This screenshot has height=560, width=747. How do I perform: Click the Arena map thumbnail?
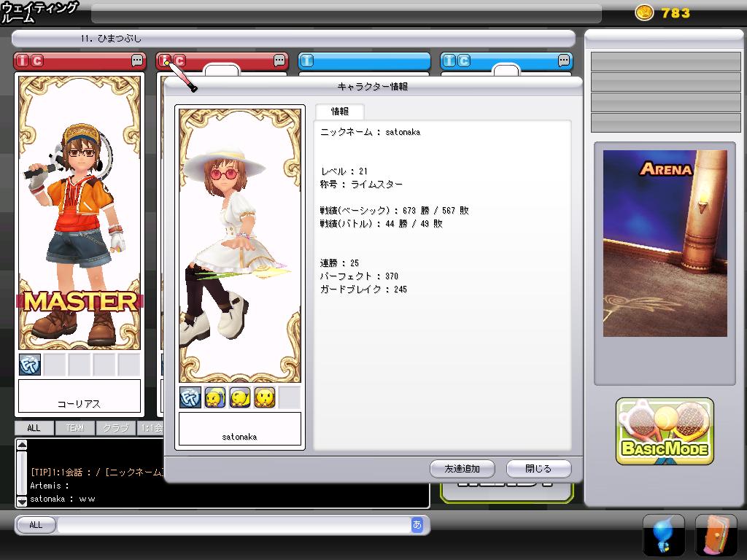(665, 243)
